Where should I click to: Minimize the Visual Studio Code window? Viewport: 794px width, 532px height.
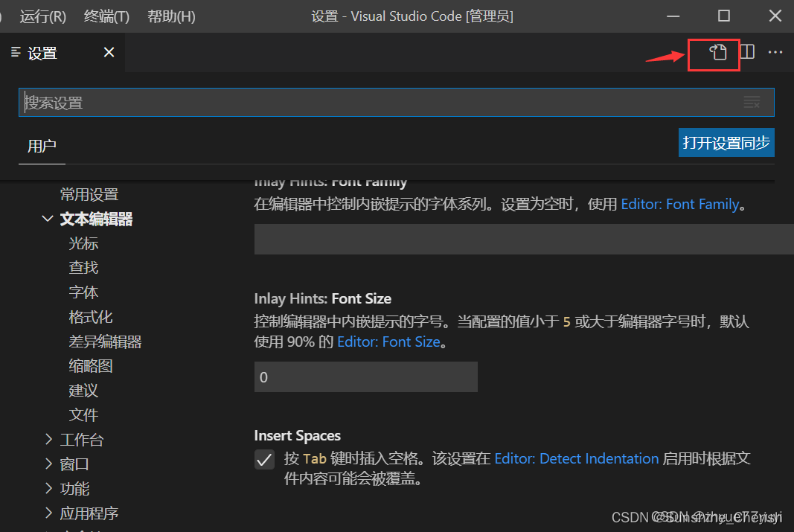673,16
